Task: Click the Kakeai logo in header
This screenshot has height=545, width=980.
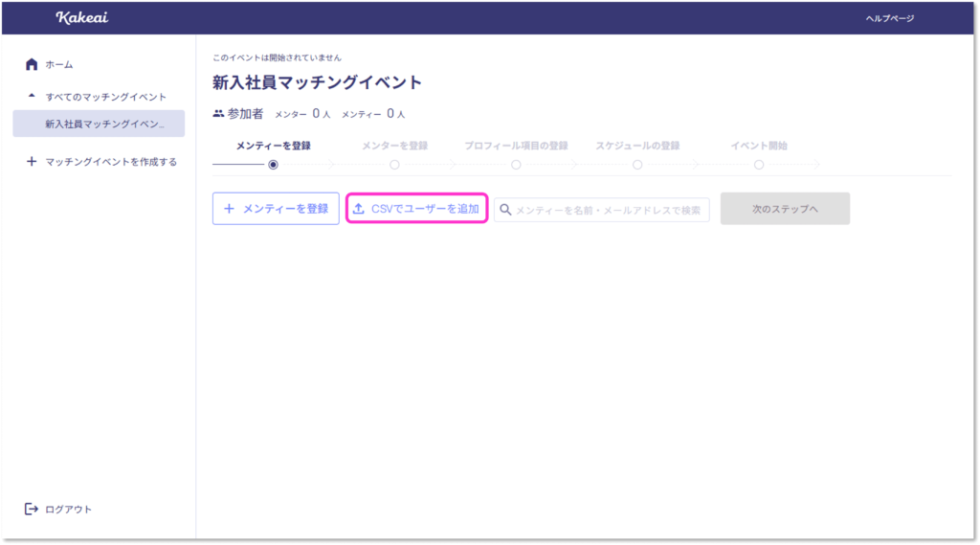Action: tap(81, 17)
